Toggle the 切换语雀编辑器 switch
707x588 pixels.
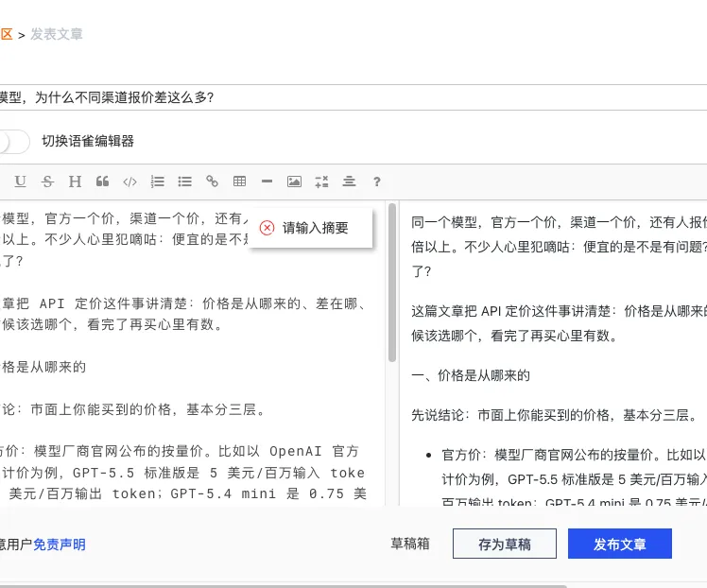13,142
